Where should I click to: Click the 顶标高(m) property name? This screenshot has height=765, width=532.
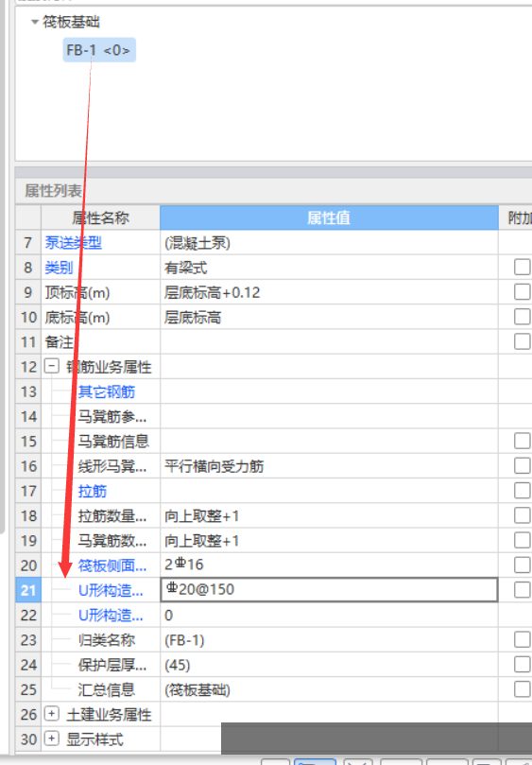click(77, 292)
